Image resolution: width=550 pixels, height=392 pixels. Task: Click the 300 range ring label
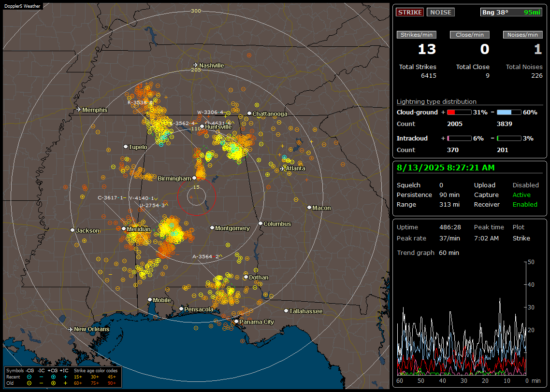point(196,11)
